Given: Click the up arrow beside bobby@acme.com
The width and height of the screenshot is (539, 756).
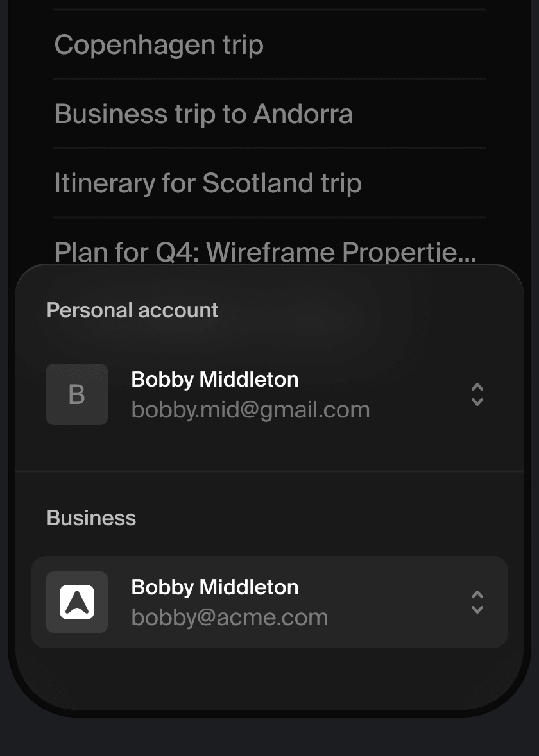Looking at the screenshot, I should [477, 595].
